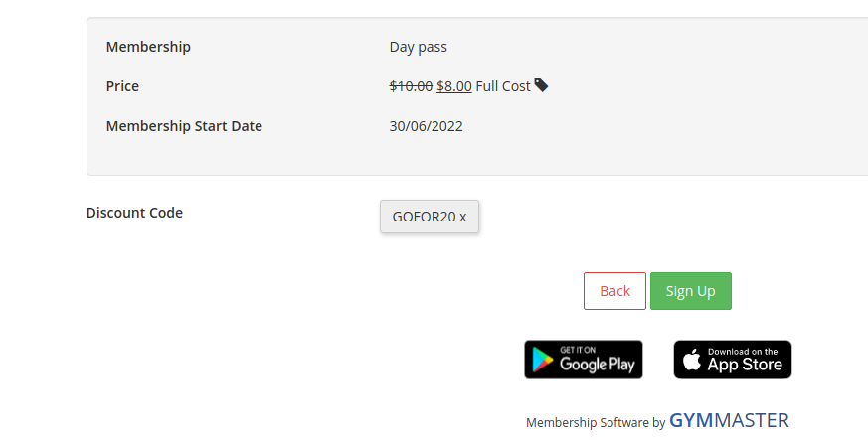Click the discounted $8.00 price
This screenshot has height=441, width=868.
tap(454, 86)
